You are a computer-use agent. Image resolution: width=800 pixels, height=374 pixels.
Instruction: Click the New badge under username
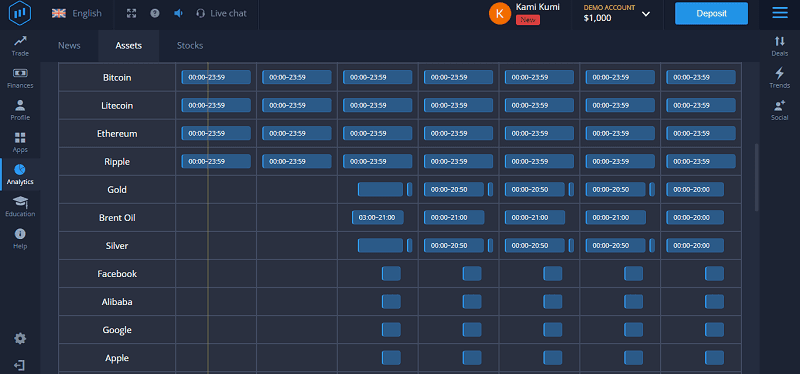[528, 20]
